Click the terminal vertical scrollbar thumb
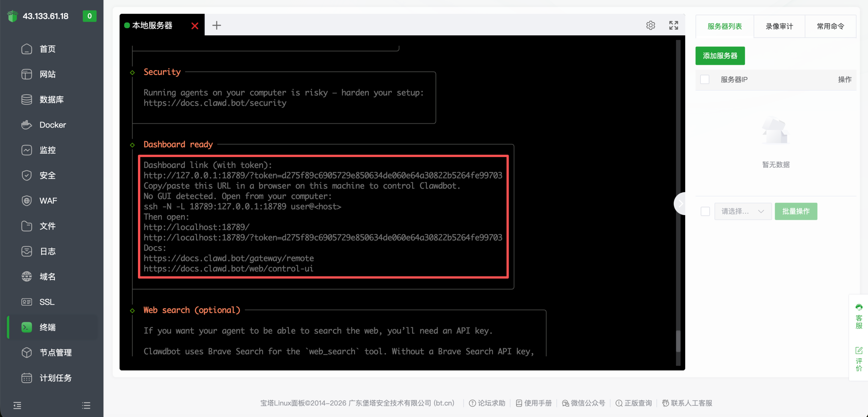 point(678,341)
